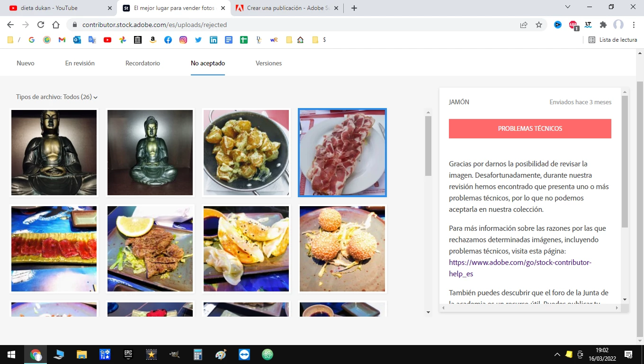The image size is (644, 364).
Task: Expand the Chrome tab search chevron
Action: pos(568,7)
